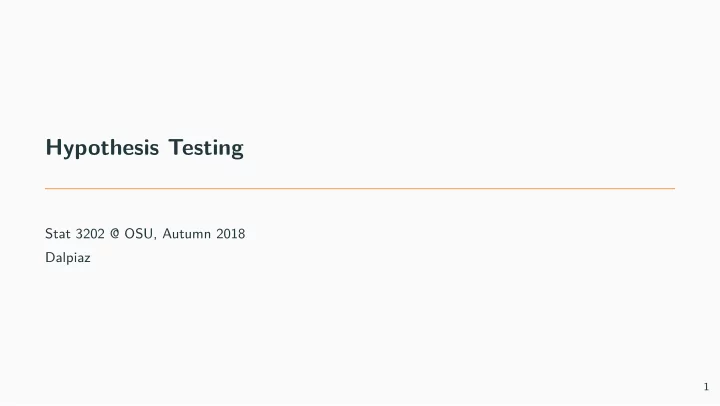The width and height of the screenshot is (720, 406).
Task: Click the letter "z" ending "Dalpiaz"
Action: tap(87, 259)
